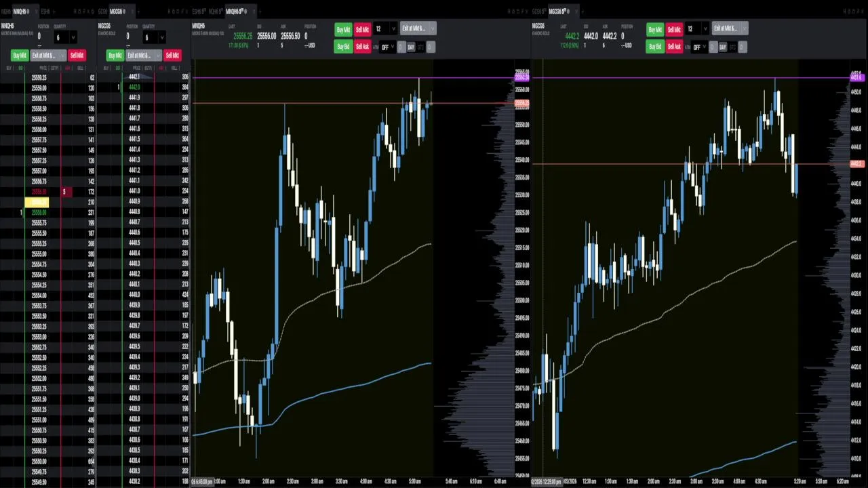Open quantity dropdown in MGCG6 DOM panel
Viewport: 868px width, 488px height.
(162, 37)
